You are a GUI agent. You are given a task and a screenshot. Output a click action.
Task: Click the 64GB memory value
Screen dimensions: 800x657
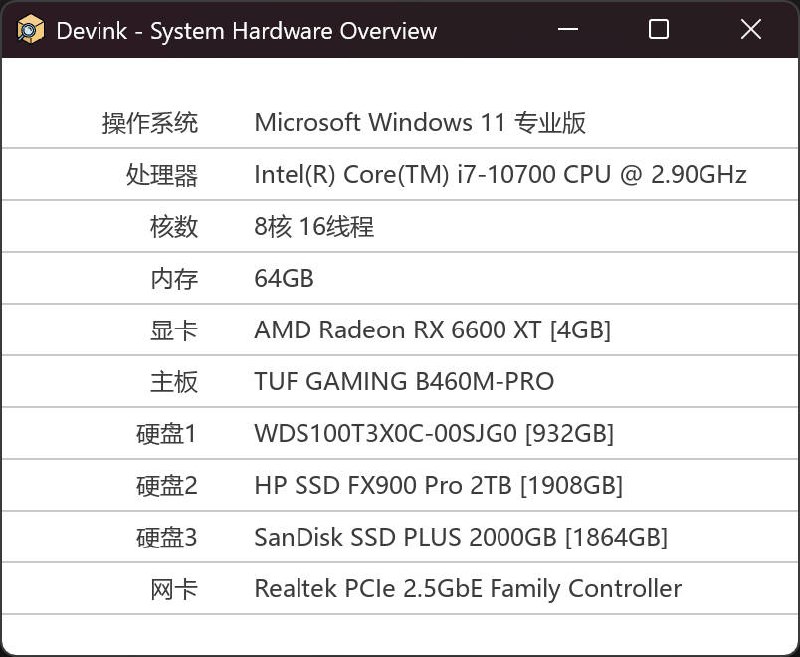tap(285, 278)
